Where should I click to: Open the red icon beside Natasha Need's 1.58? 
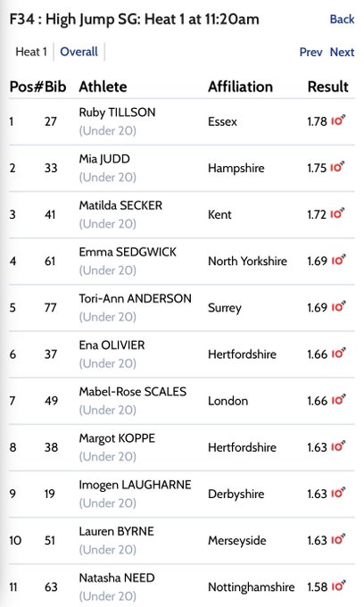338,586
